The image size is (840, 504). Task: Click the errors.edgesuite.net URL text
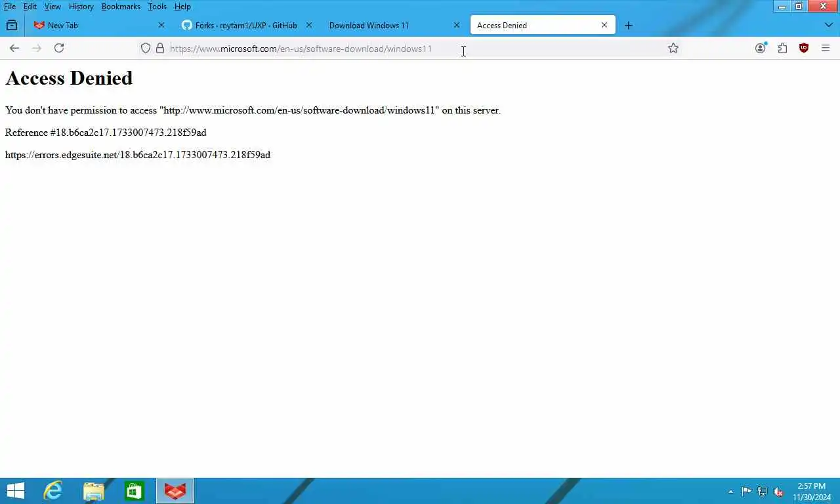(x=138, y=155)
